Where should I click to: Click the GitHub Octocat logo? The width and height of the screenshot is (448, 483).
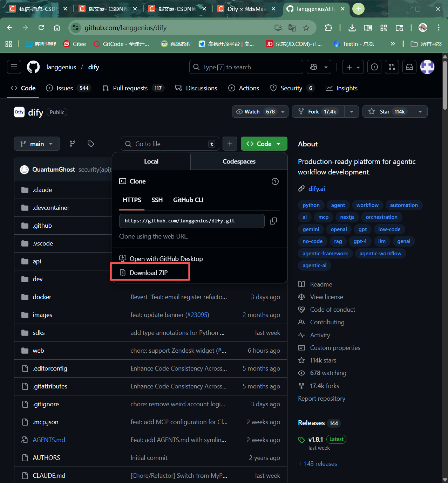[x=33, y=67]
